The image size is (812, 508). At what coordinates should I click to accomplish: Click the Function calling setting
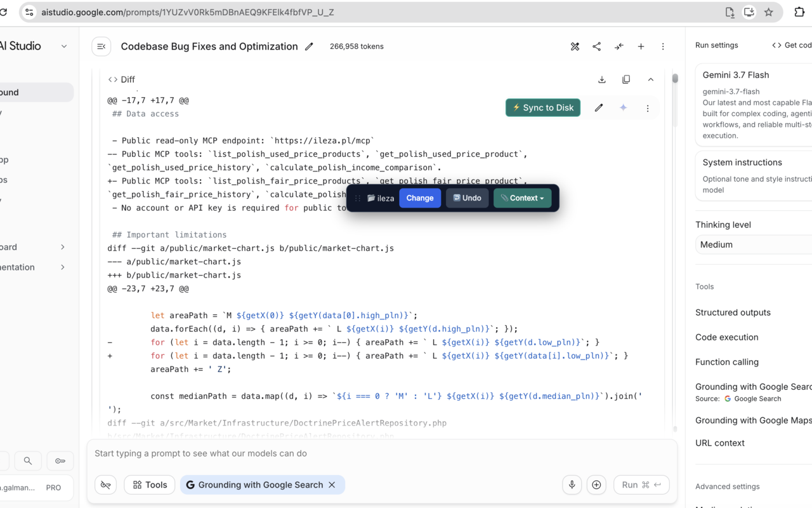(726, 362)
